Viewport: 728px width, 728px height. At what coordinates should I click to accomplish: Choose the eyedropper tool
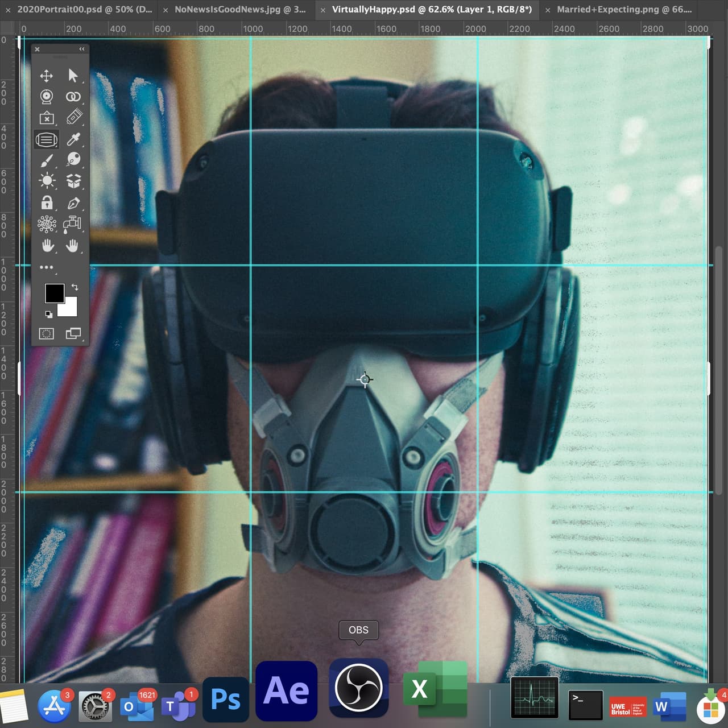tap(73, 139)
